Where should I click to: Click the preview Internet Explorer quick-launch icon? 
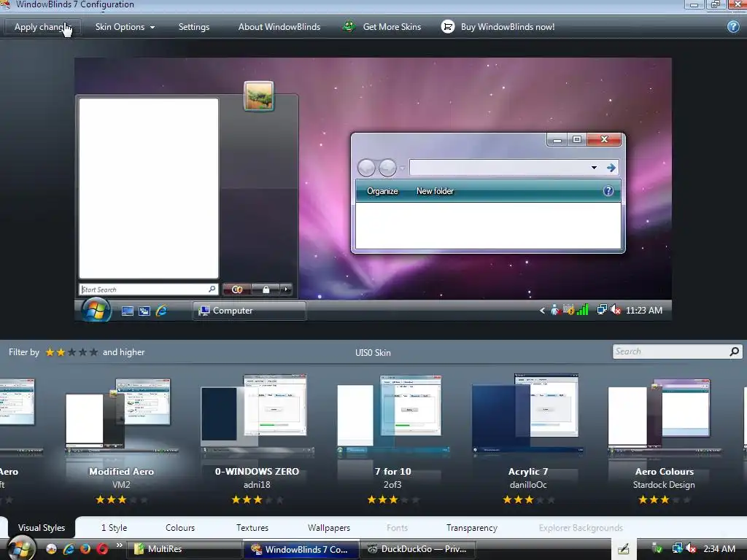click(x=161, y=311)
